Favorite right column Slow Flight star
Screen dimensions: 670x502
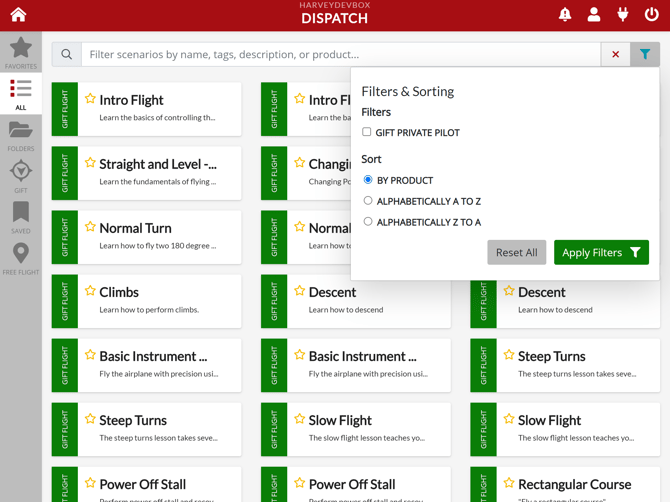[x=509, y=419]
